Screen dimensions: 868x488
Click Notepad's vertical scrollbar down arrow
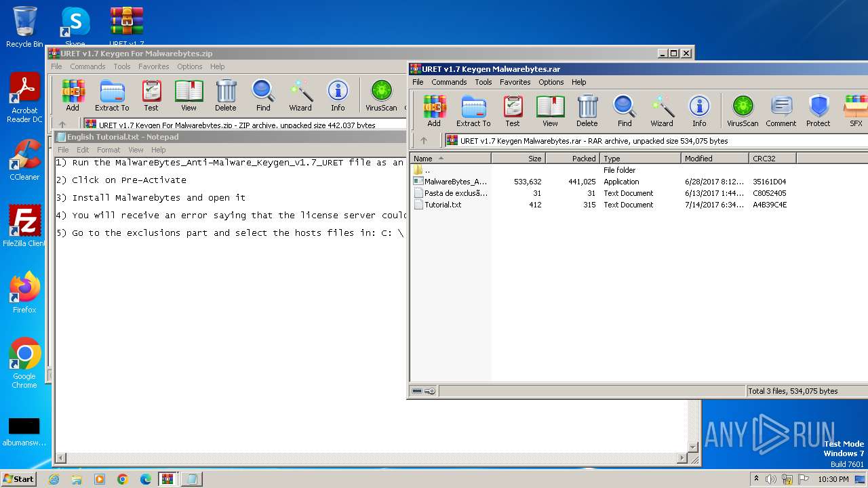[x=692, y=447]
